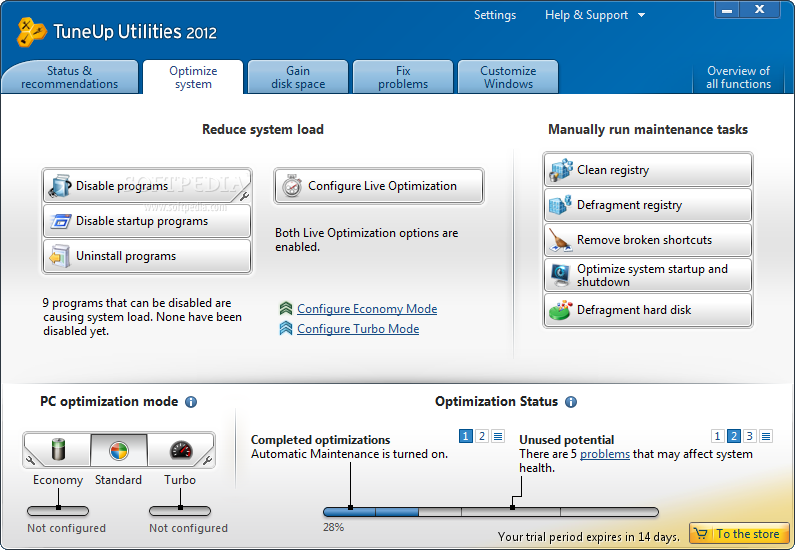This screenshot has height=550, width=795.
Task: Minimize the TuneUp Utilities window
Action: click(x=727, y=10)
